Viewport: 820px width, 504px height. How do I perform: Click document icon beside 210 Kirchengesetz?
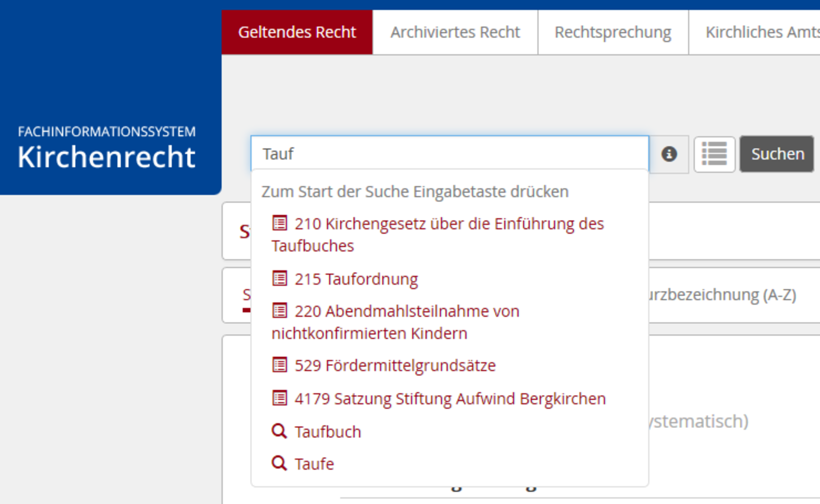click(x=280, y=223)
